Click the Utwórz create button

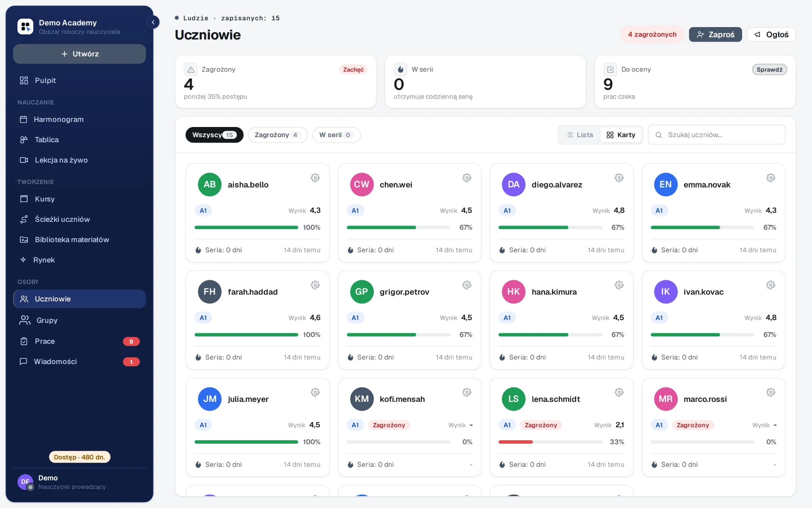tap(80, 54)
